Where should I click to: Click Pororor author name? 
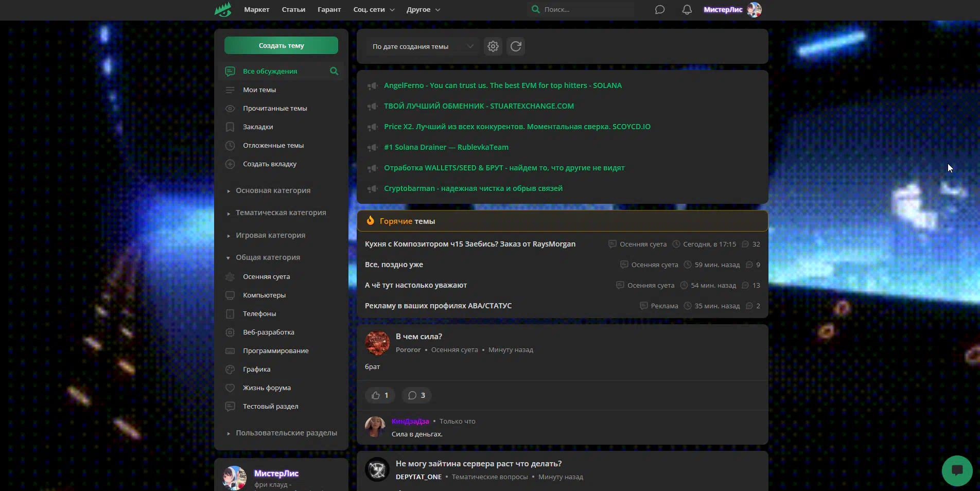408,350
